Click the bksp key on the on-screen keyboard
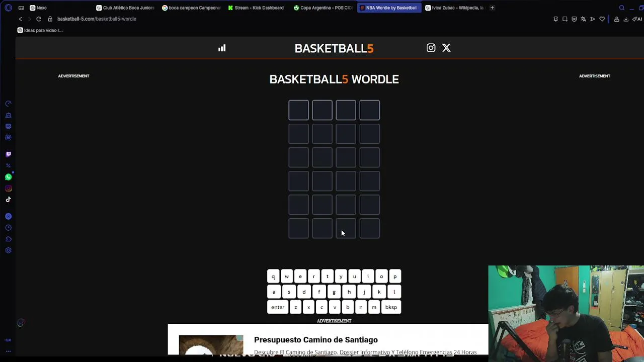Screen dimensions: 644x362 tap(391, 307)
